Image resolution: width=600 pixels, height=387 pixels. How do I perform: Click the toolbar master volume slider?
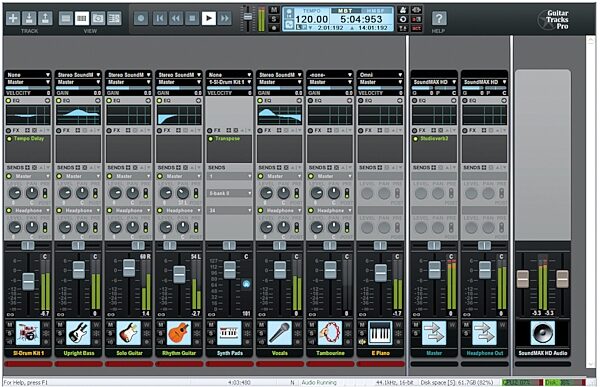(248, 16)
